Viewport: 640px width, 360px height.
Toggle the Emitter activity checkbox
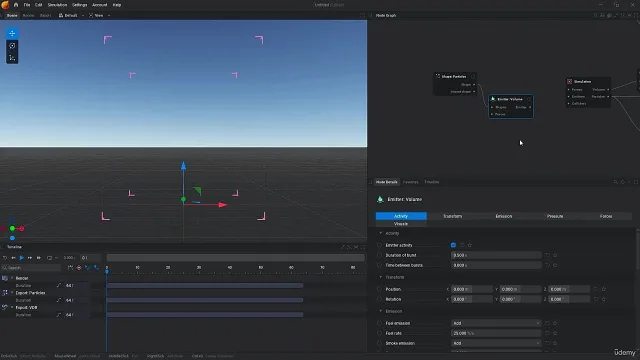coord(453,245)
